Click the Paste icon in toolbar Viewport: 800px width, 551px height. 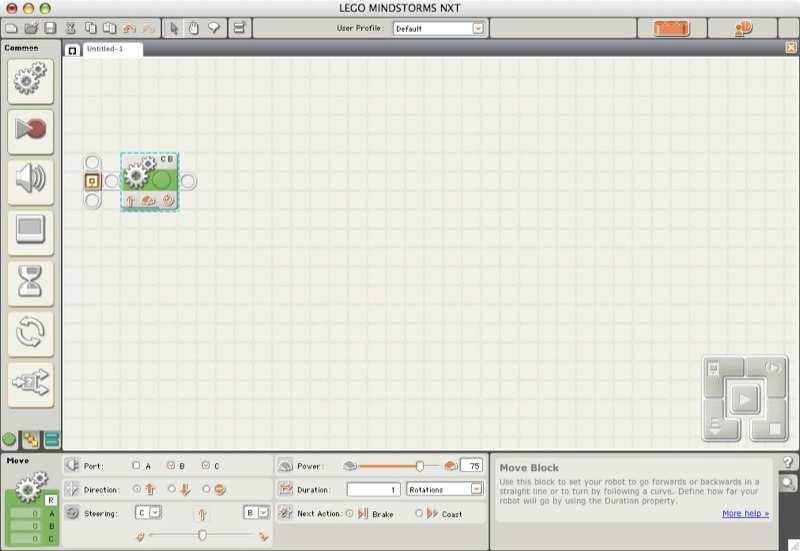[110, 28]
